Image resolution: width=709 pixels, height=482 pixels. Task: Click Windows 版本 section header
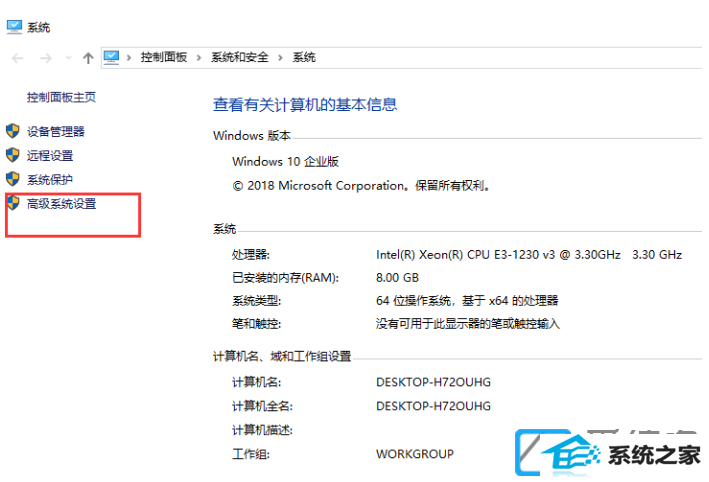(x=252, y=135)
